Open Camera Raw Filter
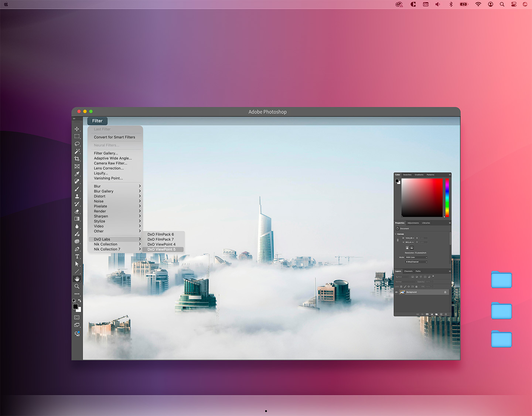 click(x=110, y=163)
